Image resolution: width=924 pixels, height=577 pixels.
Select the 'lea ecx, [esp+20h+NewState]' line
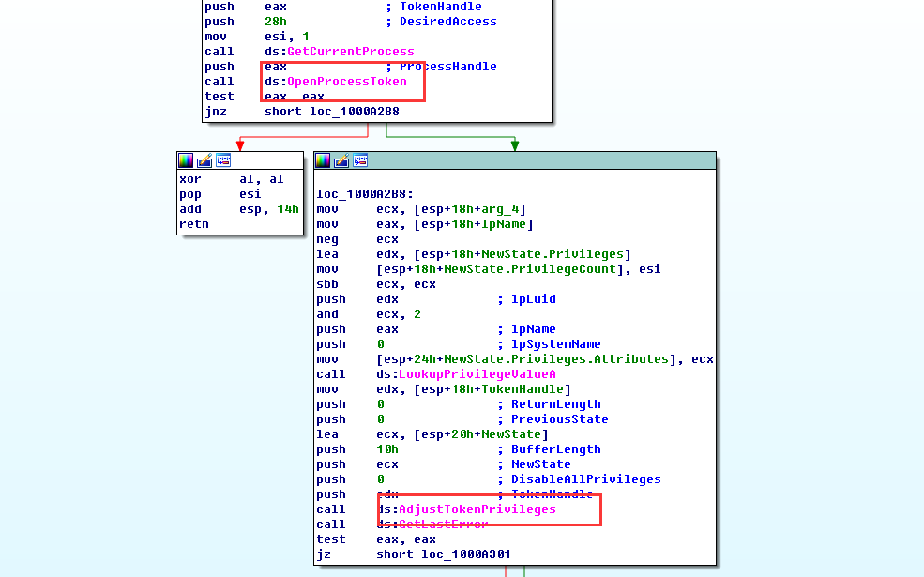coord(432,434)
